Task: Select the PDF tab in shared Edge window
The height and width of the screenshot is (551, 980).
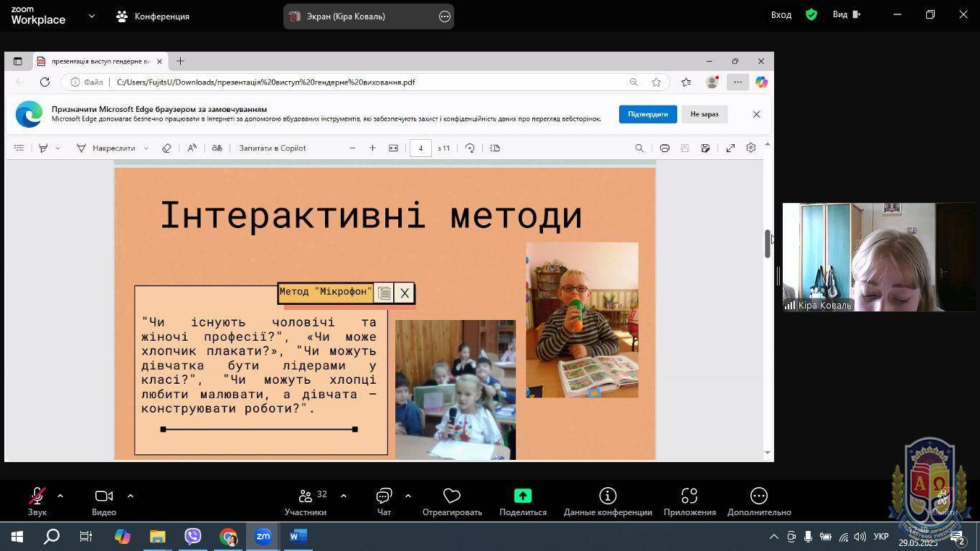Action: (100, 61)
